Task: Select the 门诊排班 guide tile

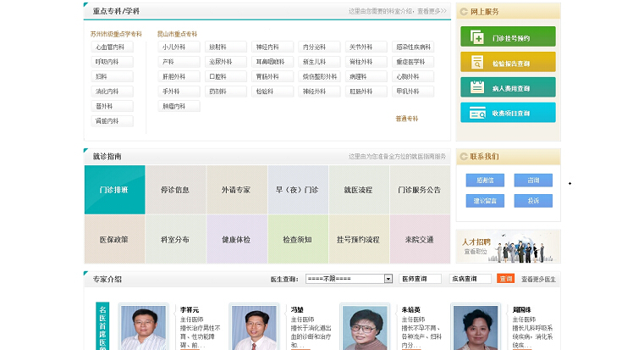Action: 114,190
